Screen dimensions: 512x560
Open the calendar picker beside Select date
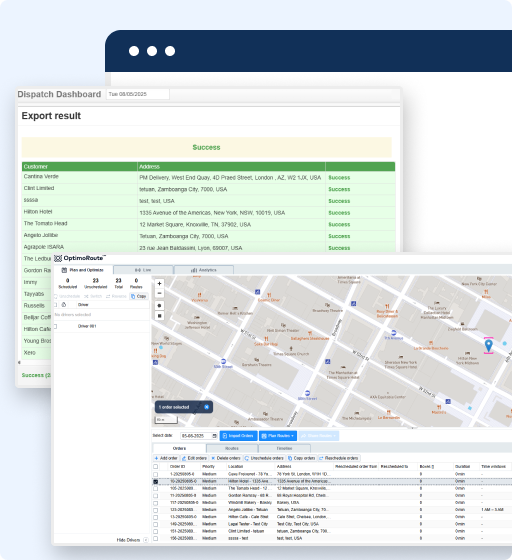[214, 436]
